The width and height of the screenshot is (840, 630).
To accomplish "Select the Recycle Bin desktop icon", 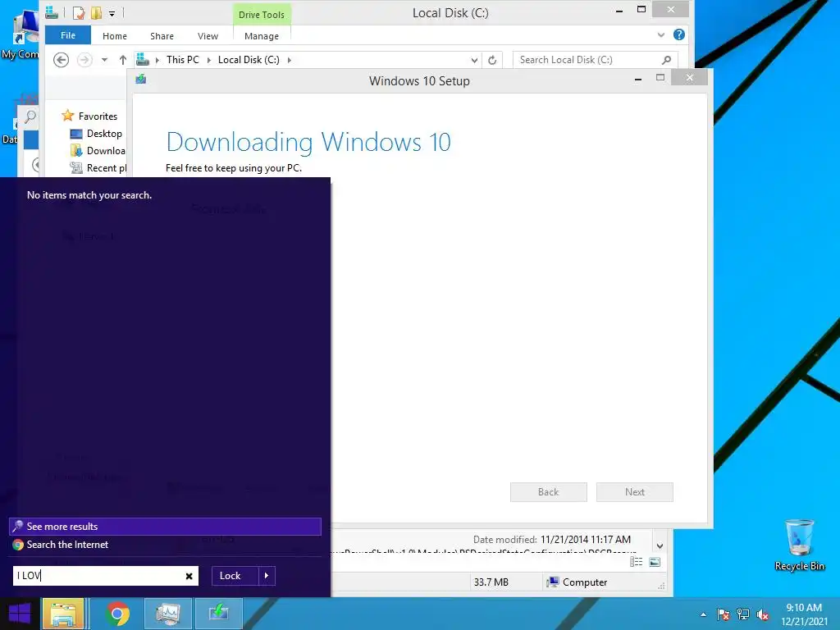I will point(799,545).
